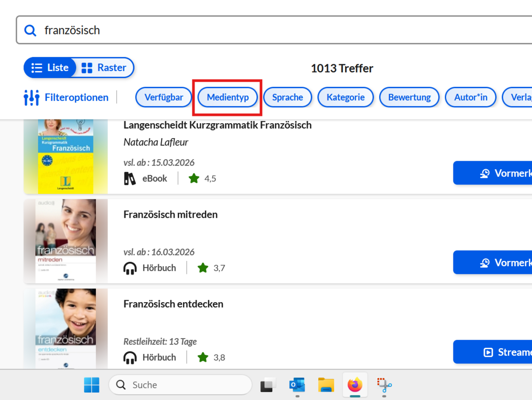Open the Autor*in filter
Screen dimensions: 532x400
471,97
